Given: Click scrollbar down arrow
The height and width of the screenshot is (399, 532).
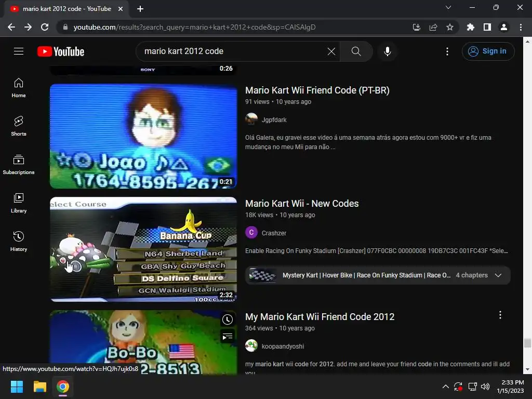Looking at the screenshot, I should click(x=527, y=370).
